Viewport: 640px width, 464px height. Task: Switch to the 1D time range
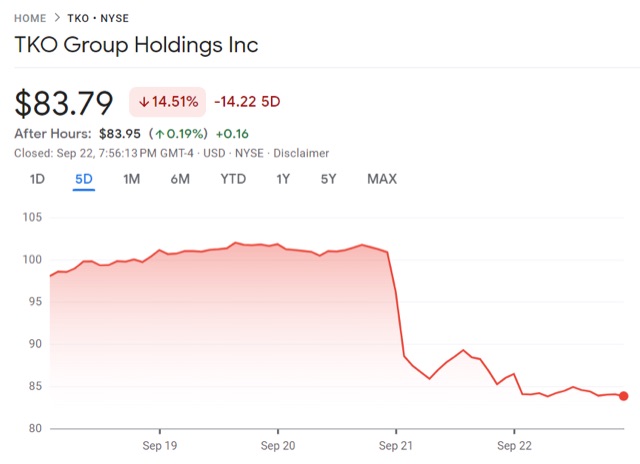coord(37,179)
